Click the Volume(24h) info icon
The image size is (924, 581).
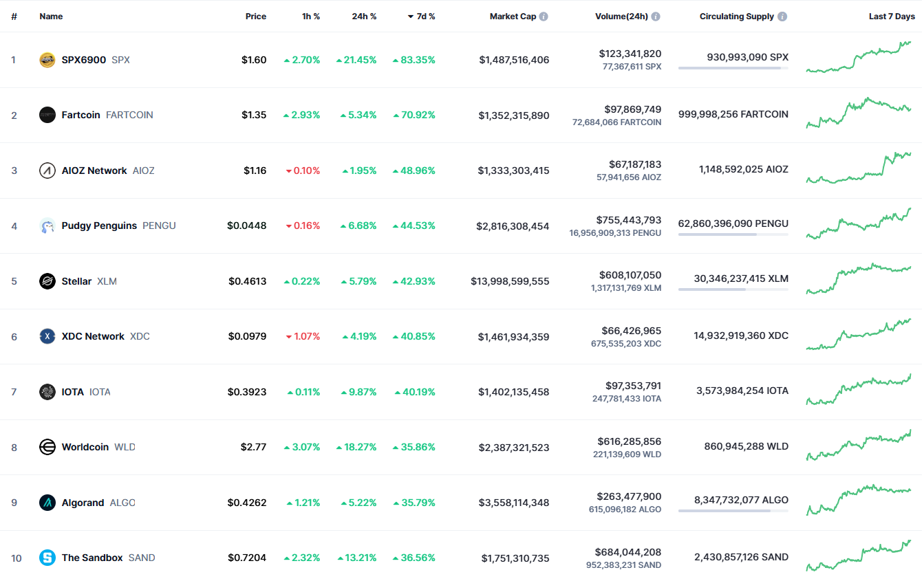(x=656, y=17)
